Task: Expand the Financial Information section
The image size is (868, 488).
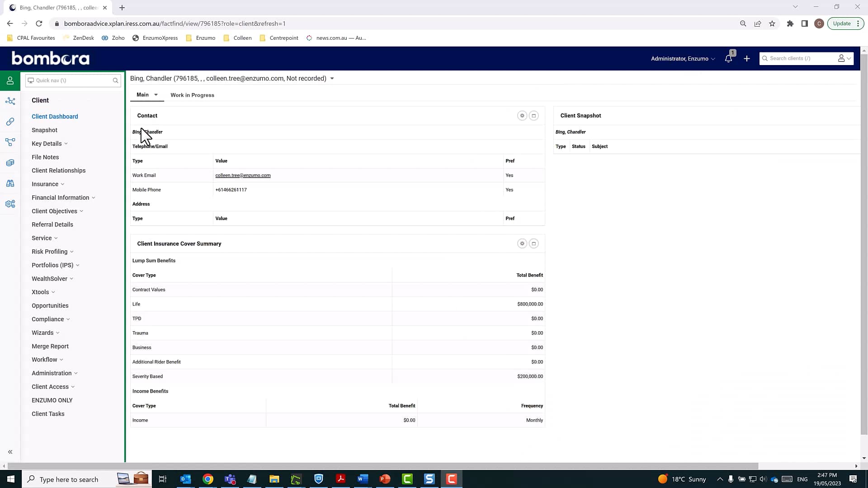Action: coord(63,197)
